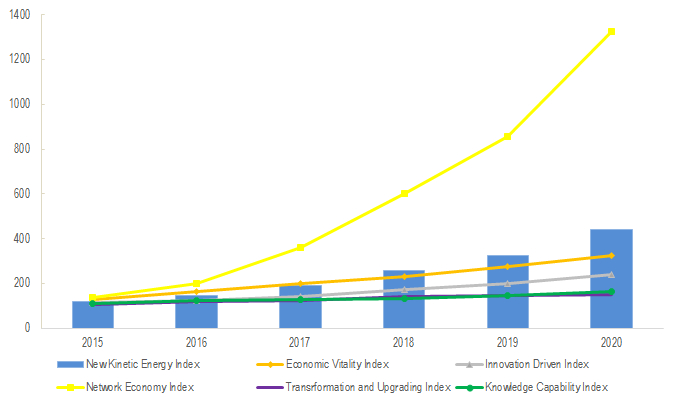678x407 pixels.
Task: Click the 2017 label on the horizontal axis
Action: (x=301, y=342)
